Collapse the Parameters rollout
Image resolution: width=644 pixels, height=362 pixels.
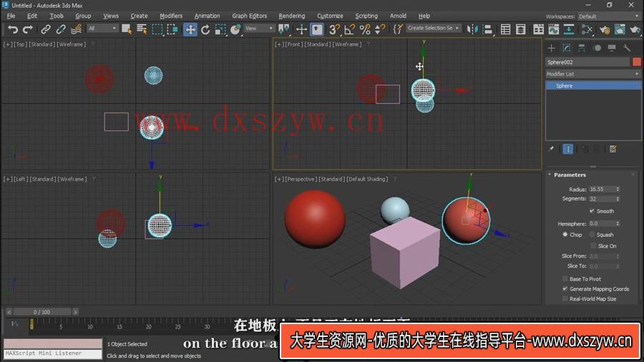(570, 175)
